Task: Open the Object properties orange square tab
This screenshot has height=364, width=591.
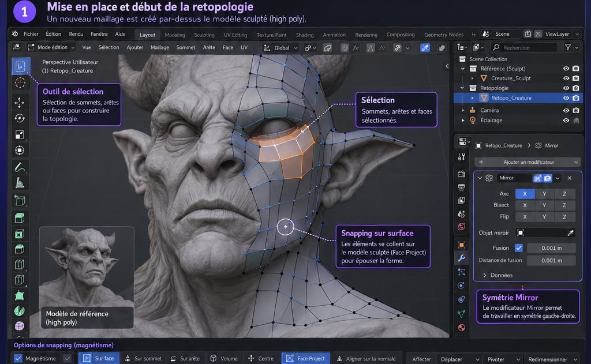Action: 462,245
